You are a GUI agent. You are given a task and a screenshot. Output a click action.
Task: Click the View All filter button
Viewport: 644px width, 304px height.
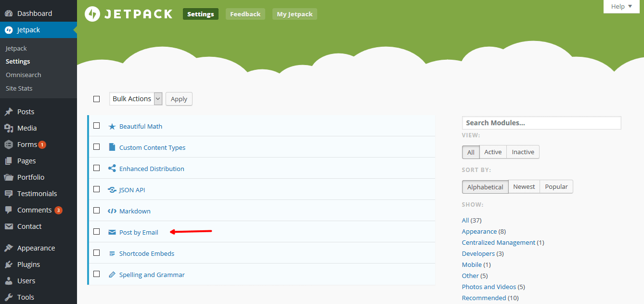471,152
